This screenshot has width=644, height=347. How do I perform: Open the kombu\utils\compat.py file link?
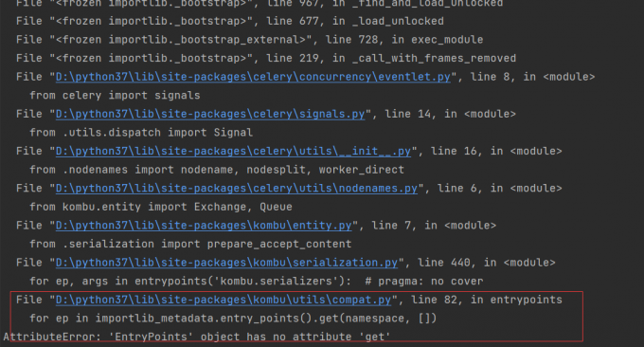224,300
